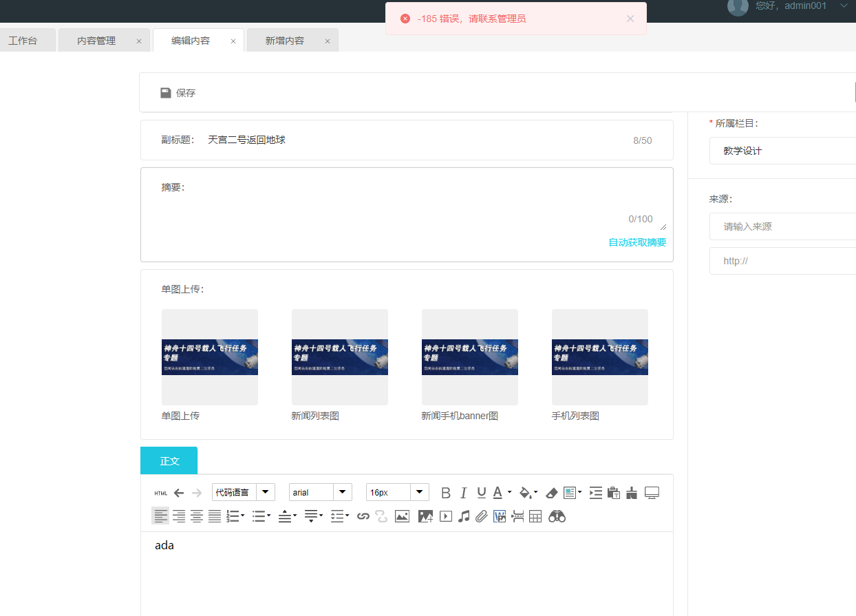Select left text alignment
The height and width of the screenshot is (616, 856).
tap(160, 516)
